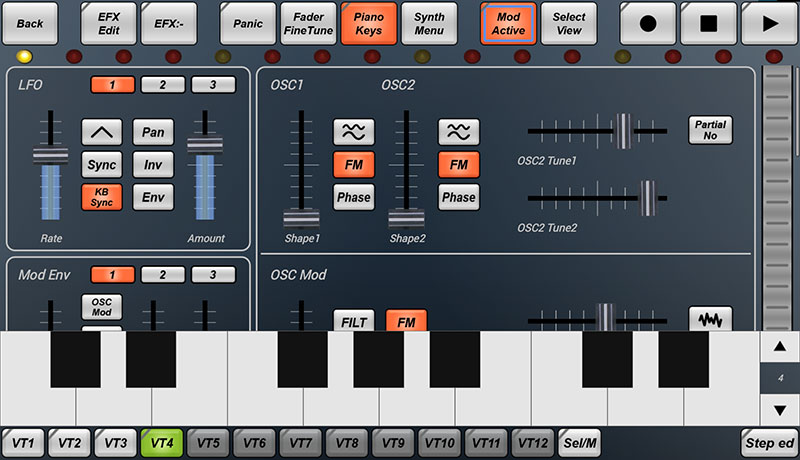
Task: Toggle the OSC Mod FM button
Action: click(406, 321)
